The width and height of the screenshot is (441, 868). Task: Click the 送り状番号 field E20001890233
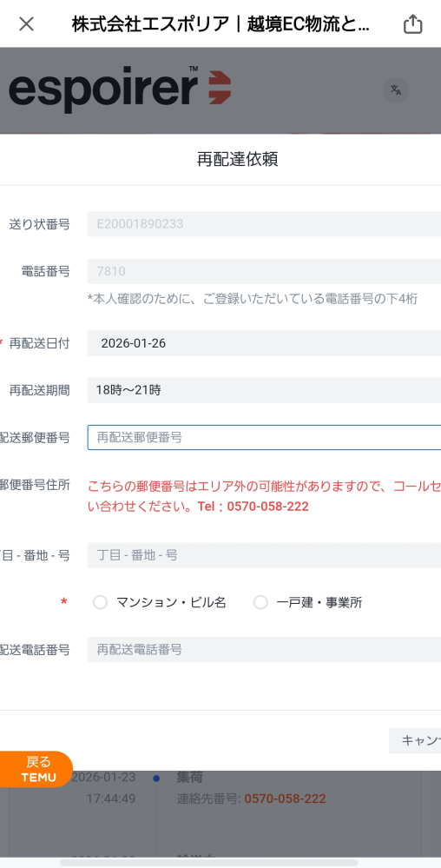[x=264, y=224]
